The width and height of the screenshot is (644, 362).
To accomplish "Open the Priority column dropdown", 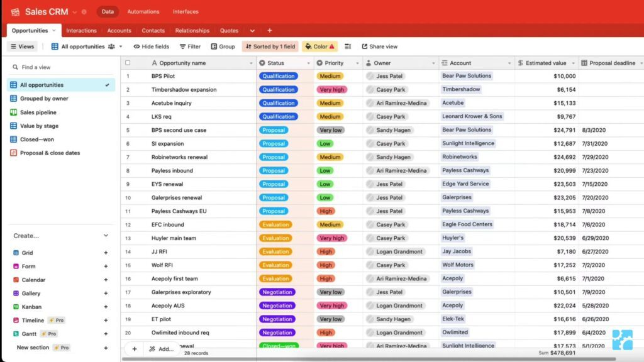I will click(357, 63).
